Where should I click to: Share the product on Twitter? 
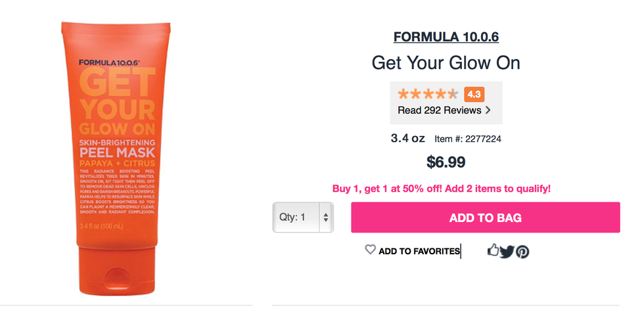coord(506,251)
